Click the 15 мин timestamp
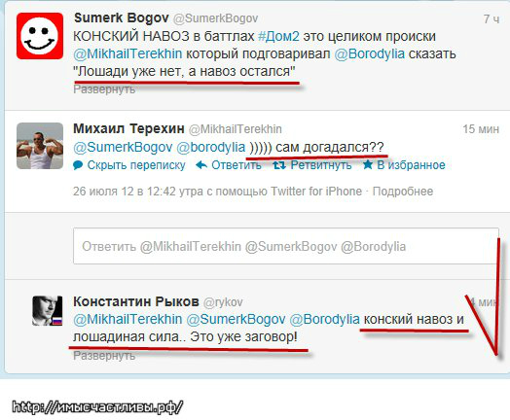 [481, 129]
